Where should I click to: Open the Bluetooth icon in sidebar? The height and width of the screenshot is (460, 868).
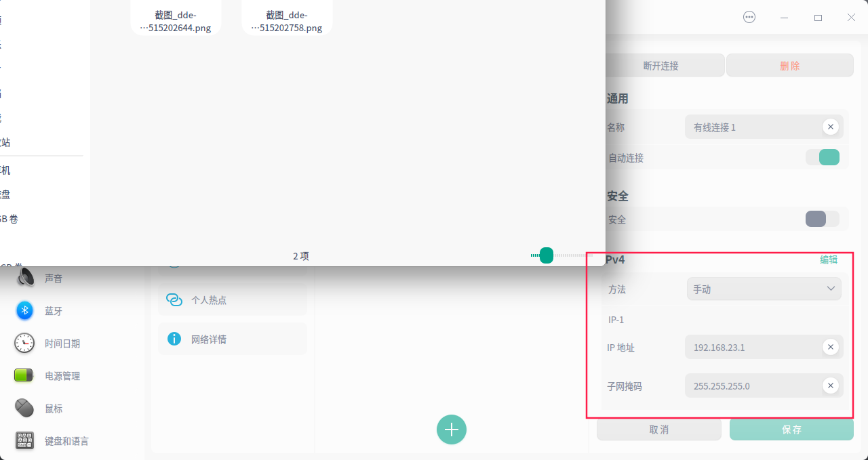point(25,310)
